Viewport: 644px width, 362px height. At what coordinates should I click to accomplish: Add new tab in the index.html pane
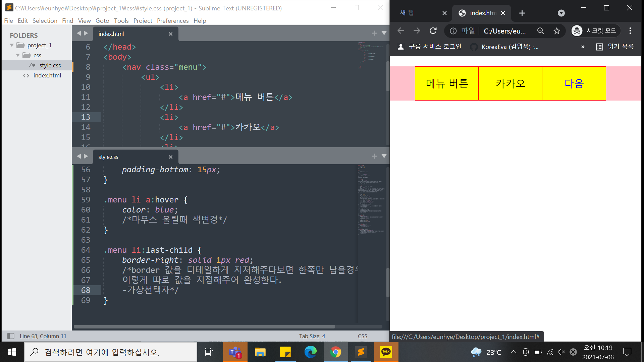[375, 33]
